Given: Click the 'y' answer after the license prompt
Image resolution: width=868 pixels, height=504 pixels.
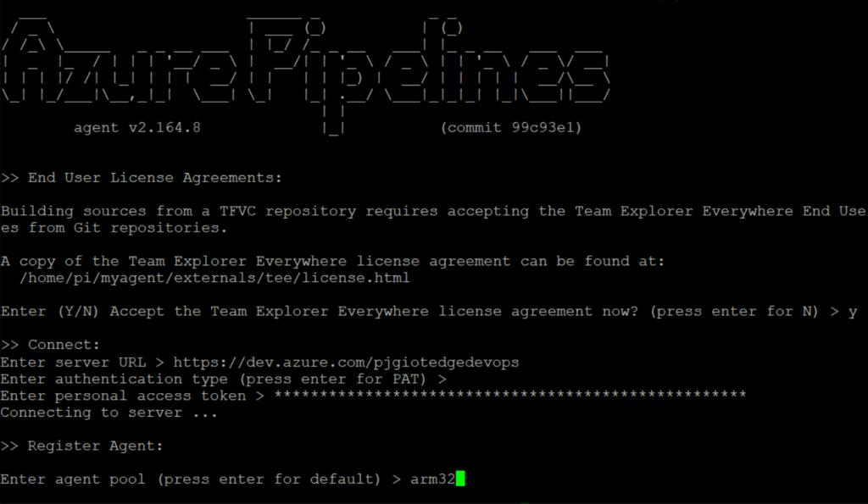Looking at the screenshot, I should click(853, 312).
